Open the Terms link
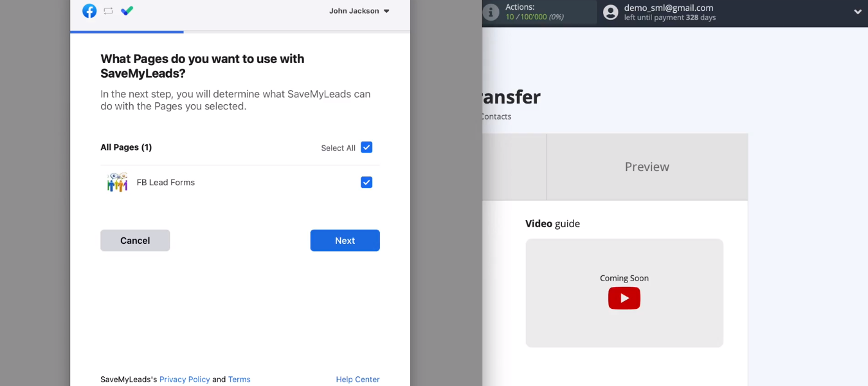This screenshot has height=386, width=868. pos(239,380)
